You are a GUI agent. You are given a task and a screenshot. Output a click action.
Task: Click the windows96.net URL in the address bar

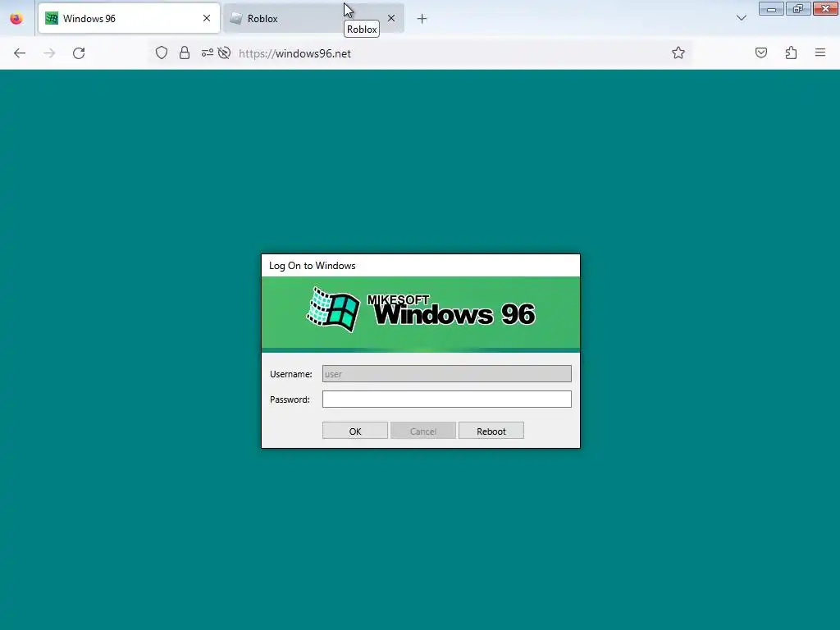(294, 53)
